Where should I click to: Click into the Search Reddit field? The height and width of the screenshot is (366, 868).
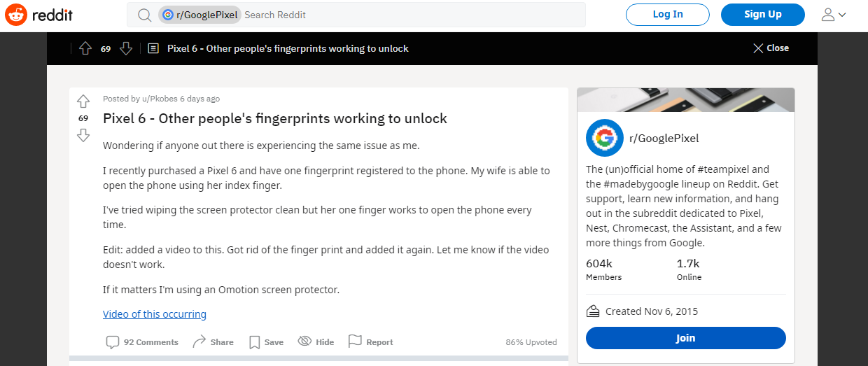(x=413, y=15)
